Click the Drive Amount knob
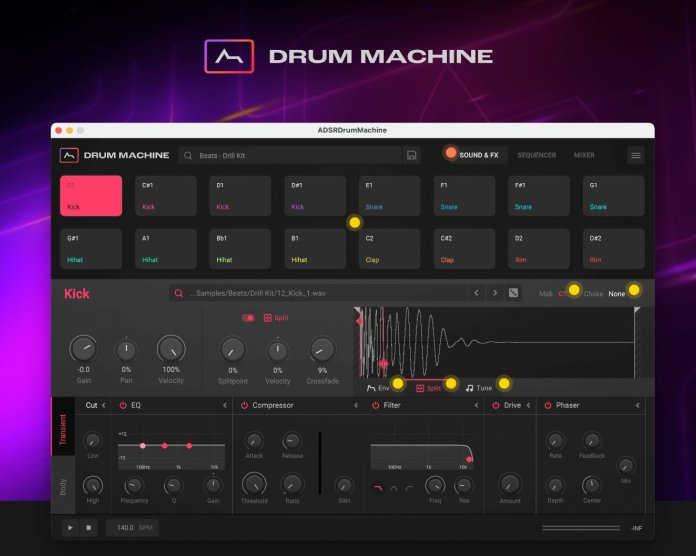Image resolution: width=696 pixels, height=556 pixels. tap(510, 484)
